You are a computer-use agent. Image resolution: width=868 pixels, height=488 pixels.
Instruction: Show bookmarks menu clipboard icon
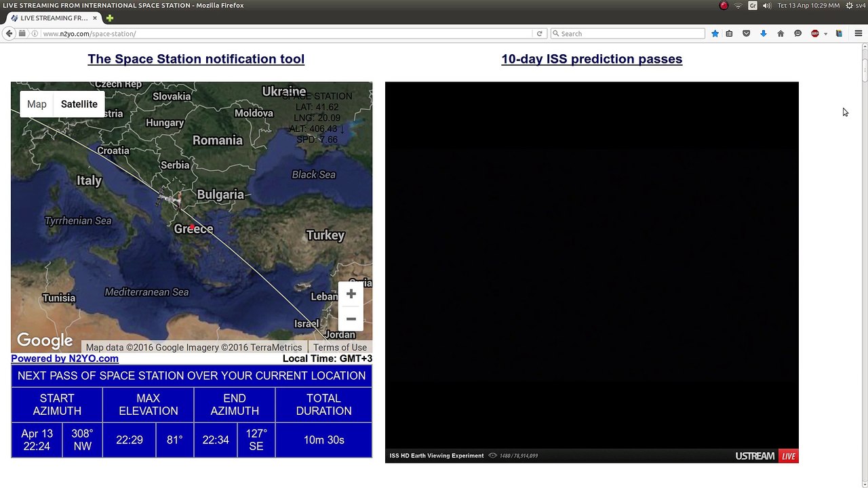[x=729, y=33]
